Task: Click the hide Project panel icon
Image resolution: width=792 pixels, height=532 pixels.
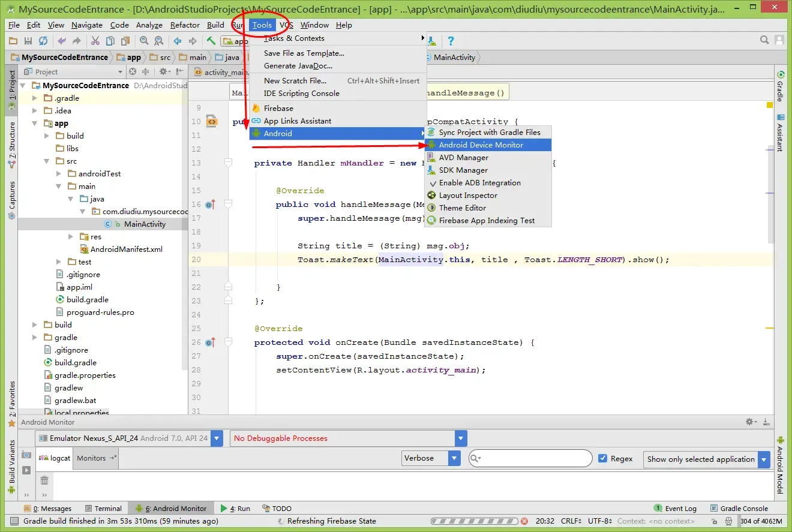Action: coord(180,71)
